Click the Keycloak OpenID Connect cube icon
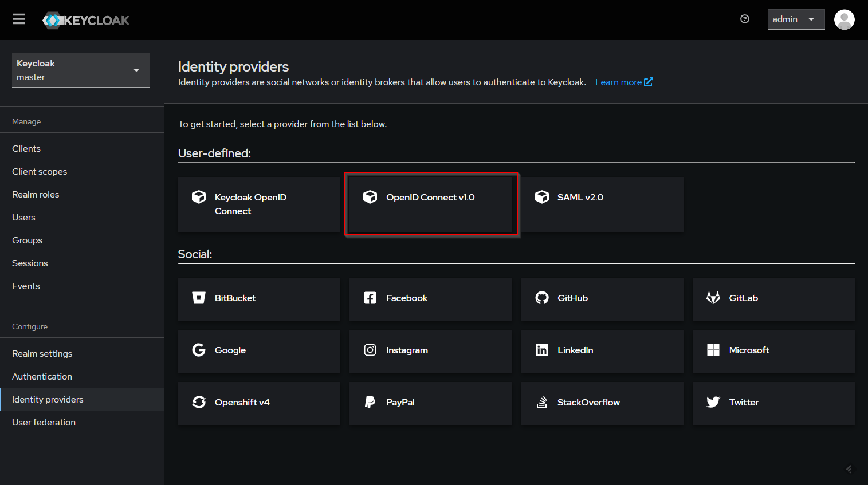 [199, 197]
